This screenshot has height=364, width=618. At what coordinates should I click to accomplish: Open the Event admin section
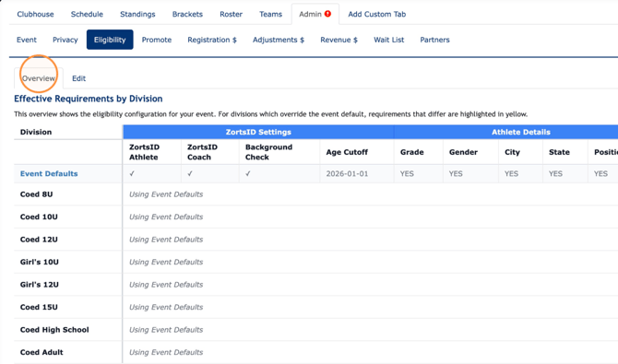tap(27, 40)
